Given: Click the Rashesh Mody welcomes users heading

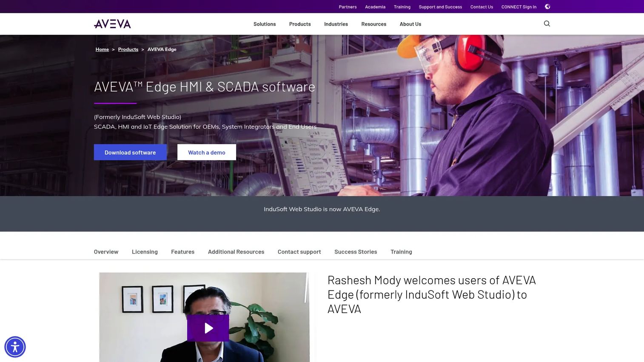Looking at the screenshot, I should click(x=432, y=294).
